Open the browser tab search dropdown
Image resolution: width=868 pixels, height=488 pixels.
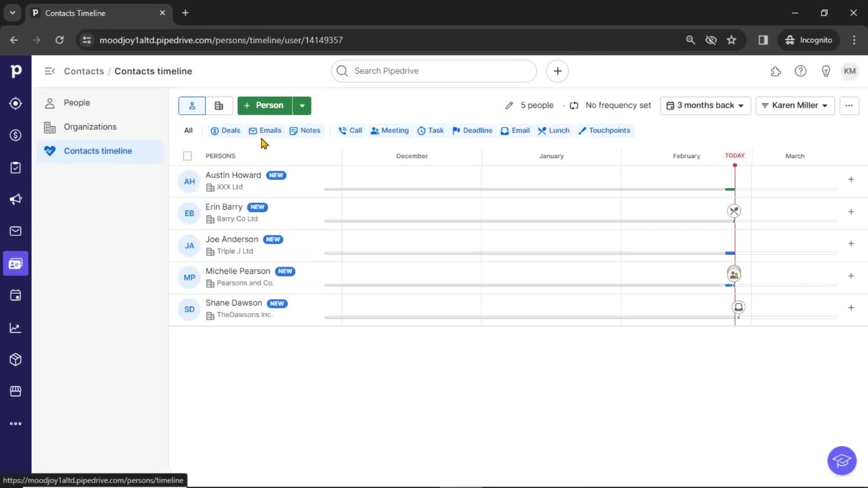coord(12,13)
